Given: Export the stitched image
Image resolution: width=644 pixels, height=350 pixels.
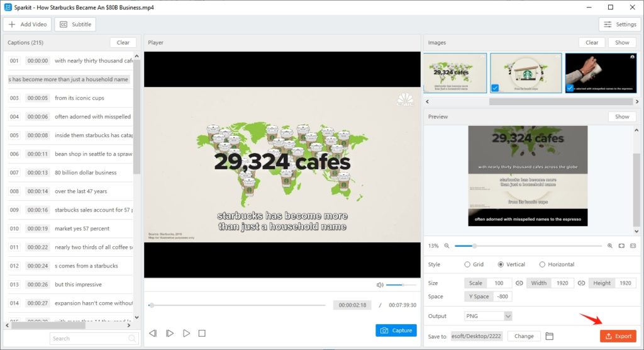Looking at the screenshot, I should 618,336.
